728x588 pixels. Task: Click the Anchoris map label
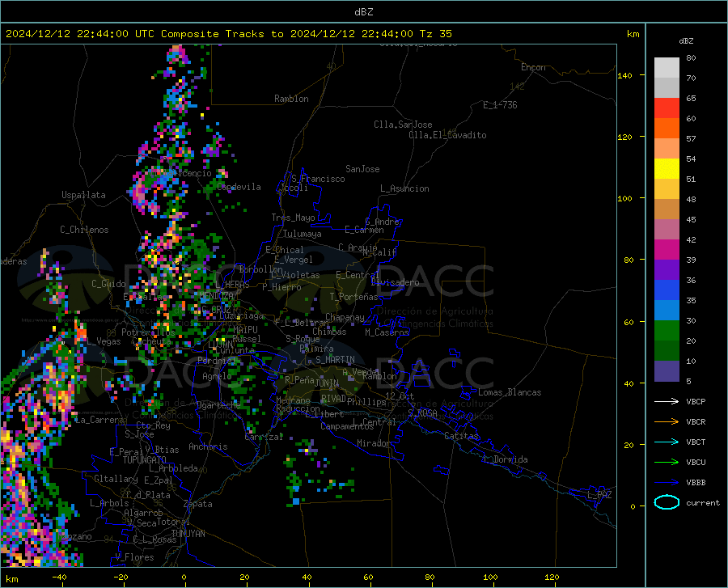pos(208,446)
